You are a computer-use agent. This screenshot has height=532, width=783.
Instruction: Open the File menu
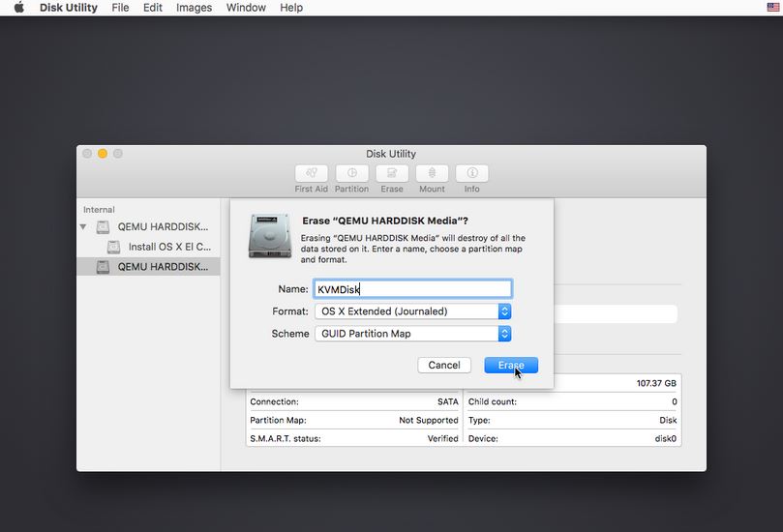click(x=120, y=8)
